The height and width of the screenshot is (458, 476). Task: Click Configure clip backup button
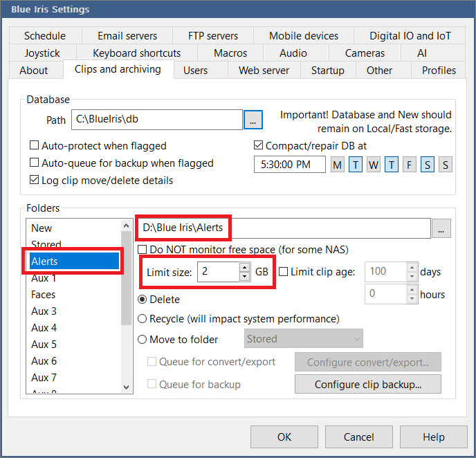pos(367,385)
